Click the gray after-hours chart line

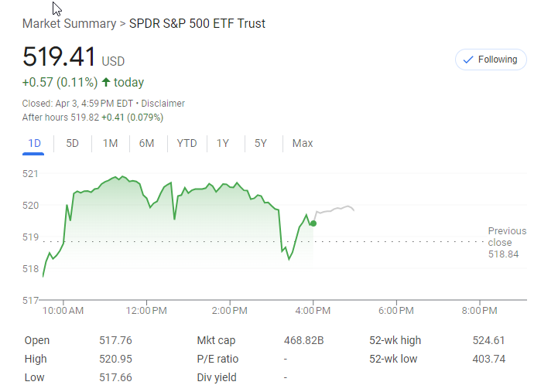click(x=337, y=210)
